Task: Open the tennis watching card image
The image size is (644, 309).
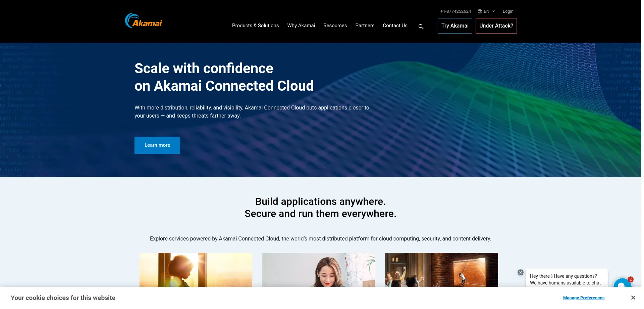Action: 441,270
